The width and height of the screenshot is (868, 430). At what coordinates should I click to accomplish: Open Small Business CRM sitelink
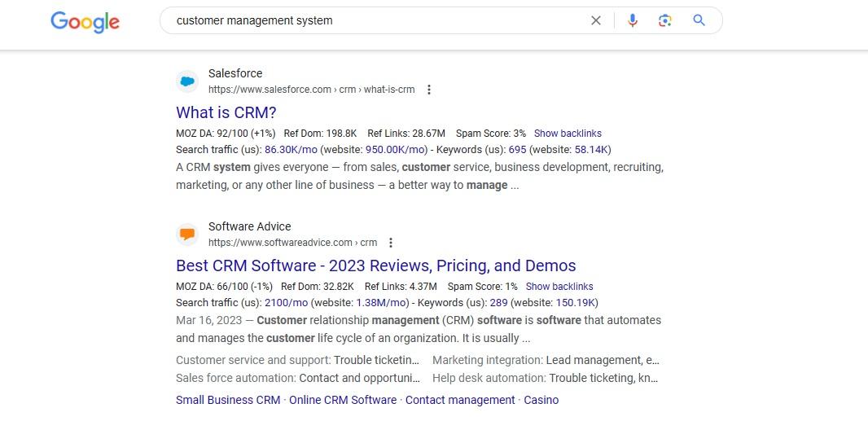[x=228, y=400]
